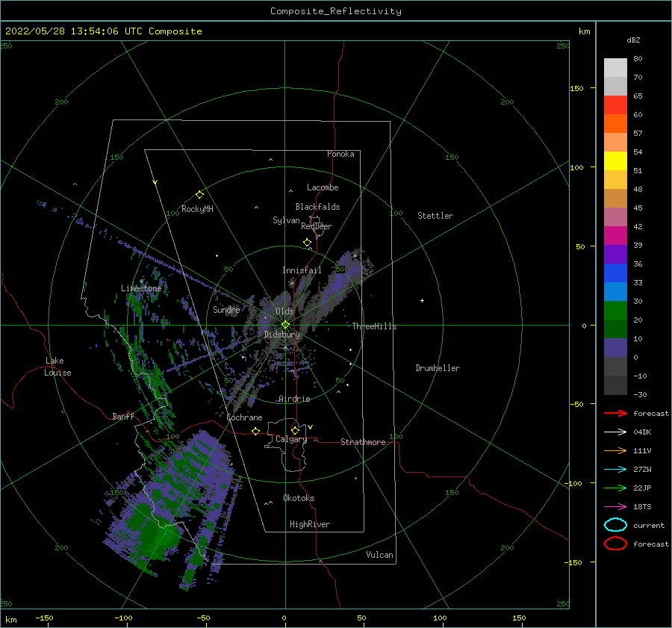
Task: Click the red forecast arrow in legend
Action: tap(615, 413)
